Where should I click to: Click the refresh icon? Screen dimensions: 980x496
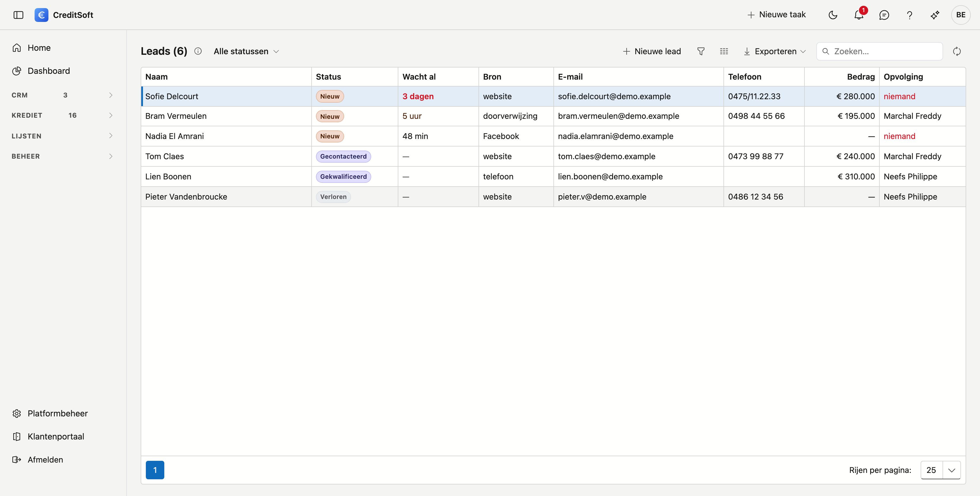coord(957,51)
